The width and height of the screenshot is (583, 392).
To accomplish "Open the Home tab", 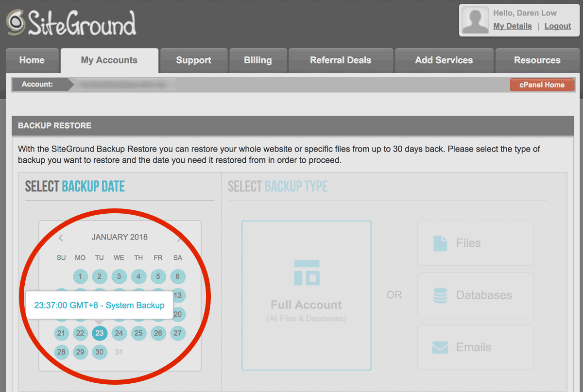I will [32, 61].
